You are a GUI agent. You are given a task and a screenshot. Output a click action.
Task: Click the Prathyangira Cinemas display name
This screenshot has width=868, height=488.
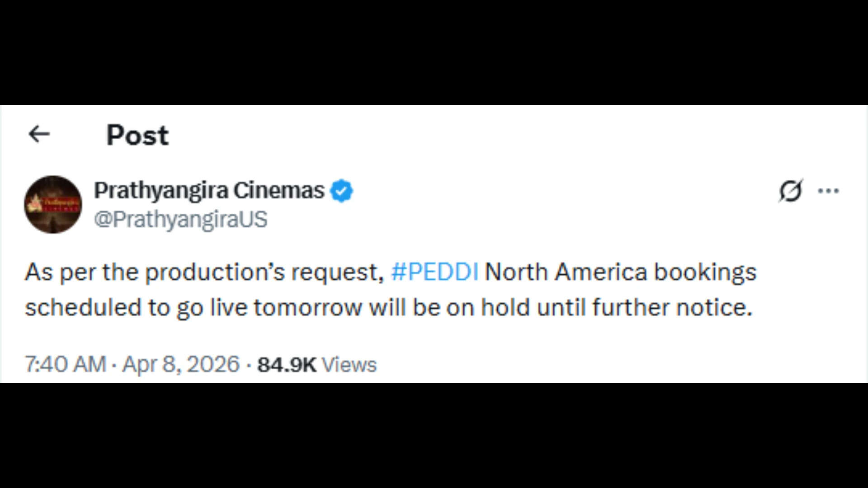pyautogui.click(x=208, y=190)
